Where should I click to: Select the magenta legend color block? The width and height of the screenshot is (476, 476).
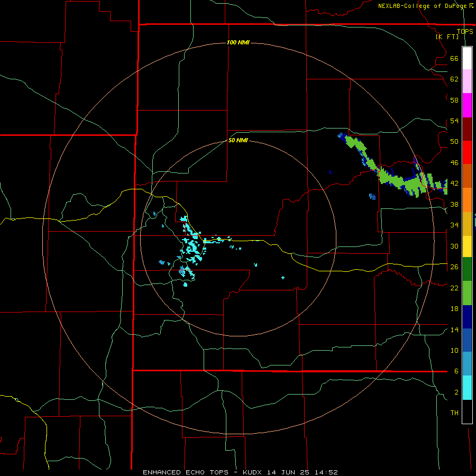[x=467, y=105]
